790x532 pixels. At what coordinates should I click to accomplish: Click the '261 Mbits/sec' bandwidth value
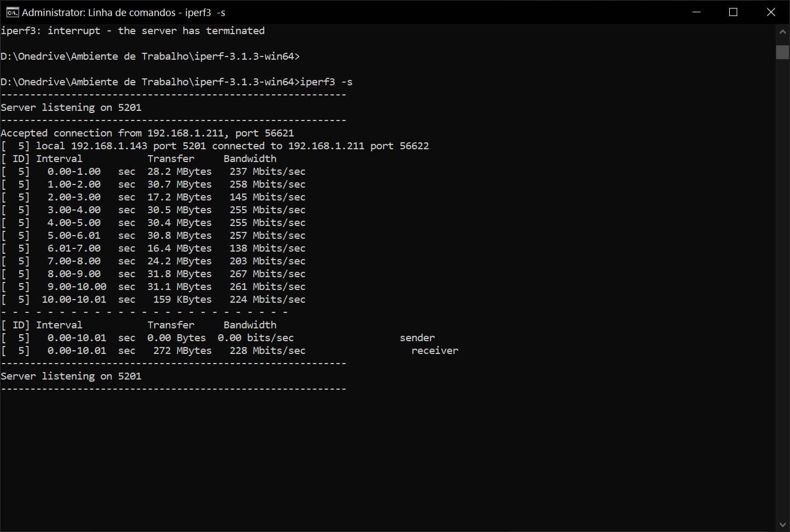pos(267,287)
